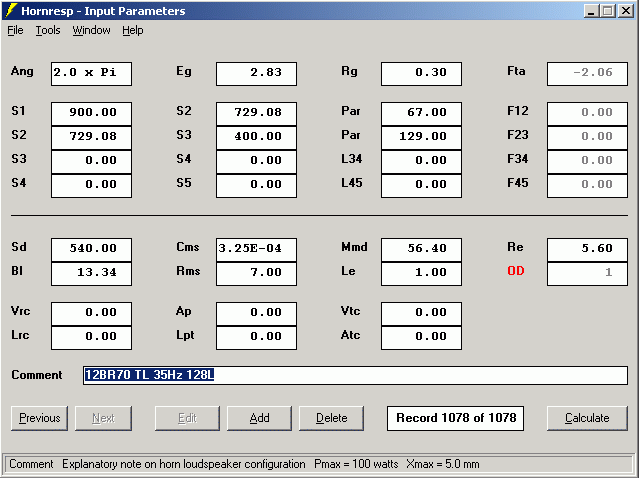Click the Rg field showing 0.30
Screen dimensions: 639x478
pyautogui.click(x=421, y=74)
